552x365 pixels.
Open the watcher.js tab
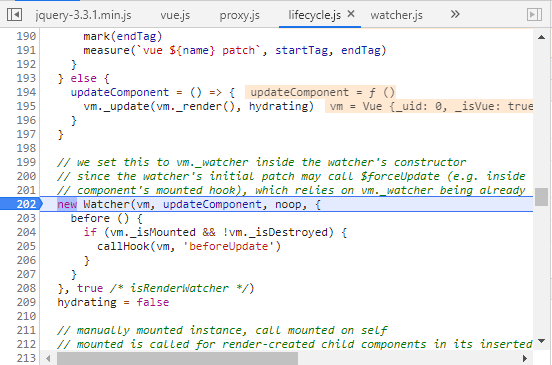396,15
